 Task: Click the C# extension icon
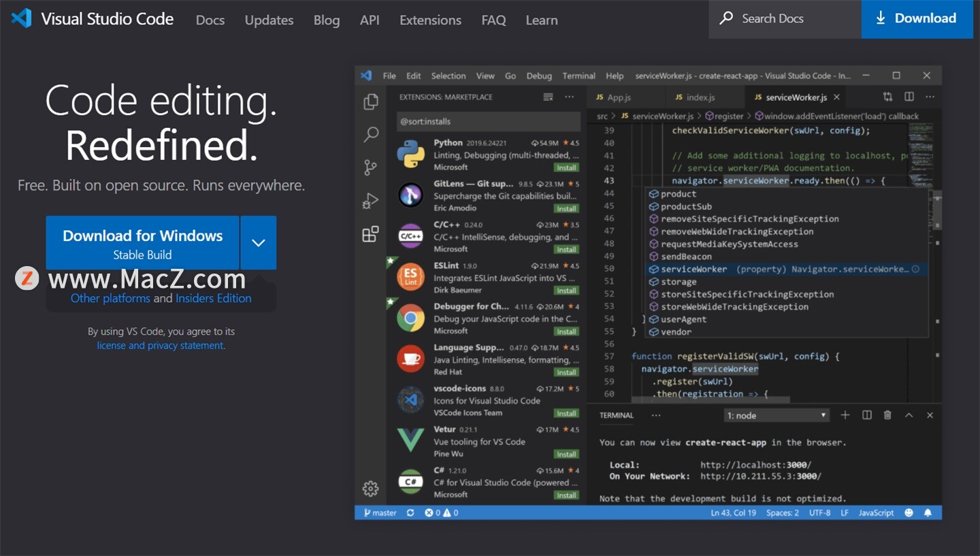tap(410, 482)
